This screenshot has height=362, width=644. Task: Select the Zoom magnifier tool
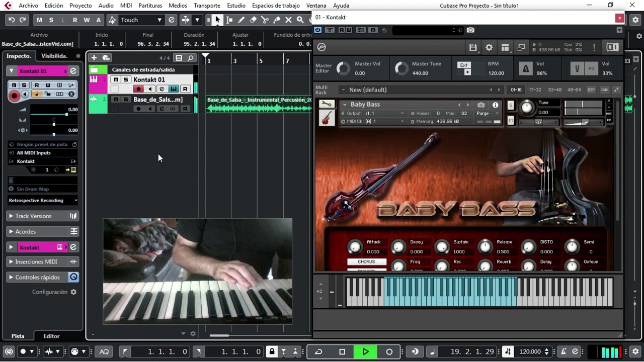[x=300, y=20]
